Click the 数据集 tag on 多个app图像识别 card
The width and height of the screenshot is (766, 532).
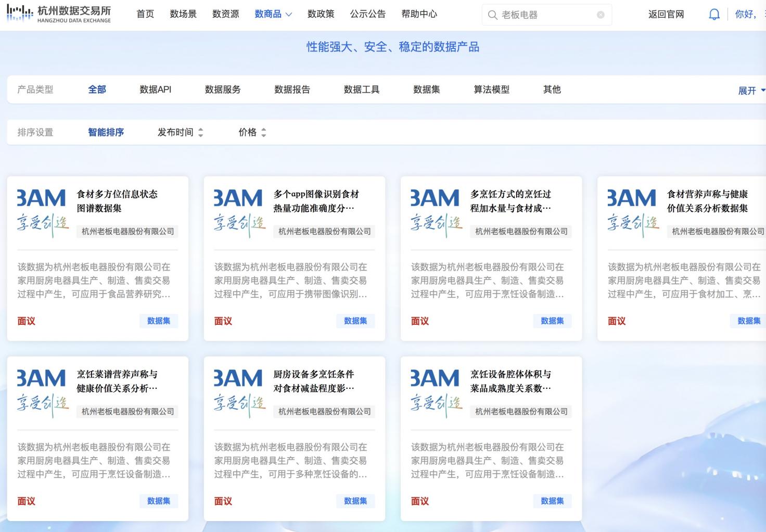coord(355,321)
